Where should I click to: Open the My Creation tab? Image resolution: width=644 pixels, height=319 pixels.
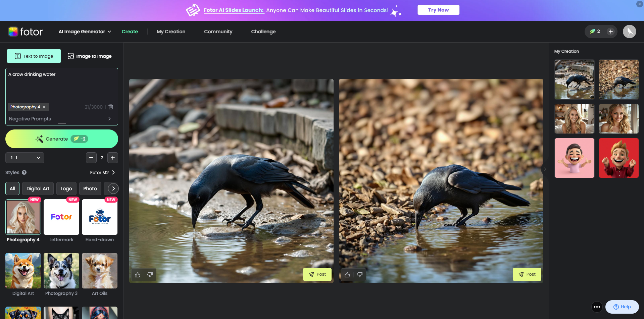point(171,32)
